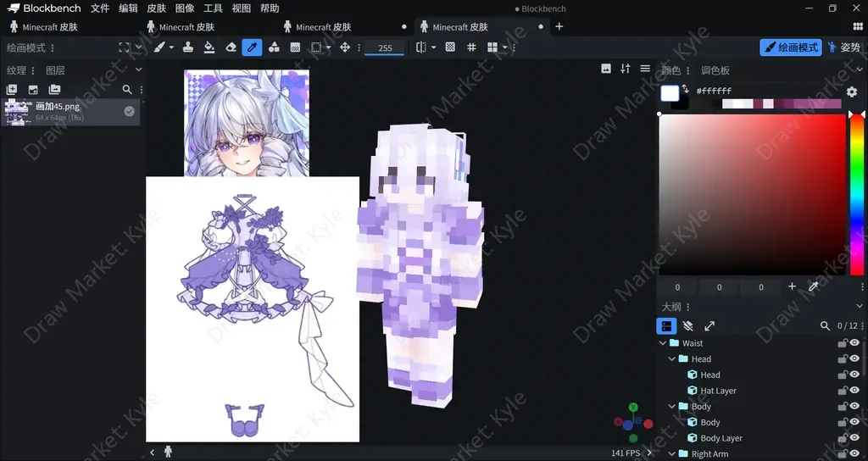Select the Eraser tool
Screen dimensions: 868x461
[x=231, y=47]
